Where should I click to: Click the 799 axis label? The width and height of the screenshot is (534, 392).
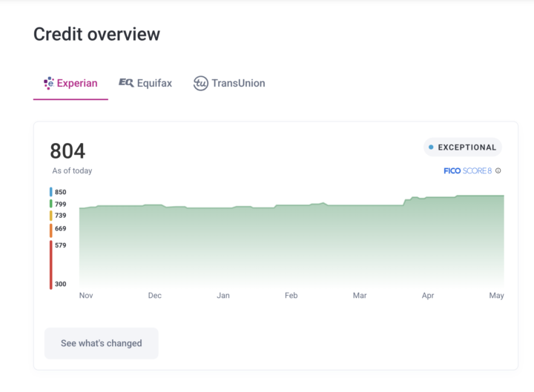pos(61,205)
